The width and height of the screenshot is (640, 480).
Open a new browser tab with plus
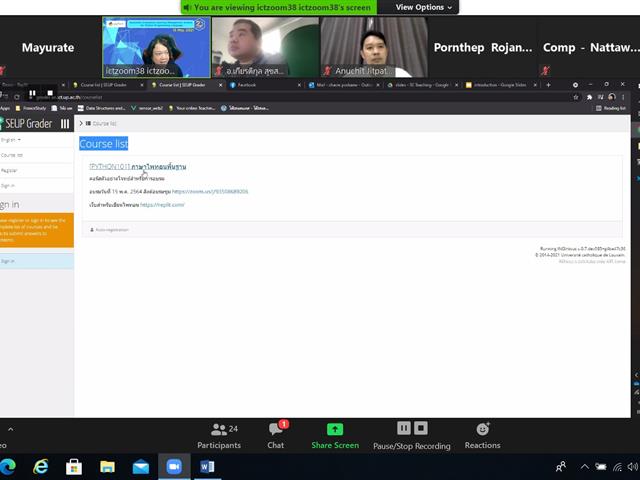pyautogui.click(x=548, y=85)
